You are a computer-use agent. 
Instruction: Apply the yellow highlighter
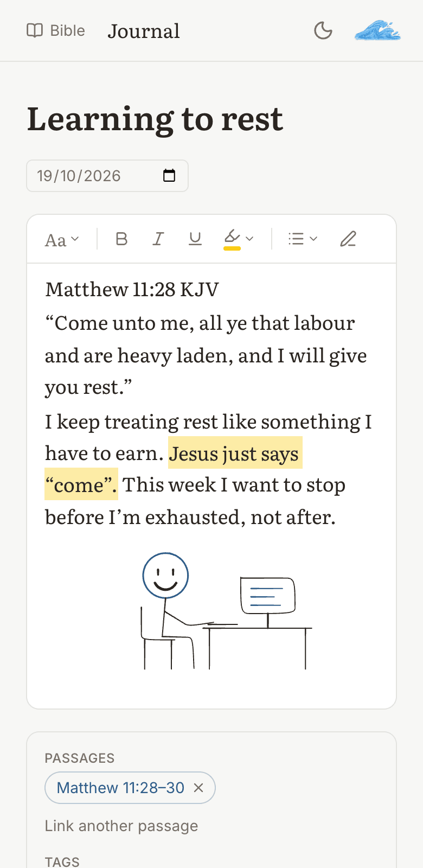pyautogui.click(x=232, y=239)
